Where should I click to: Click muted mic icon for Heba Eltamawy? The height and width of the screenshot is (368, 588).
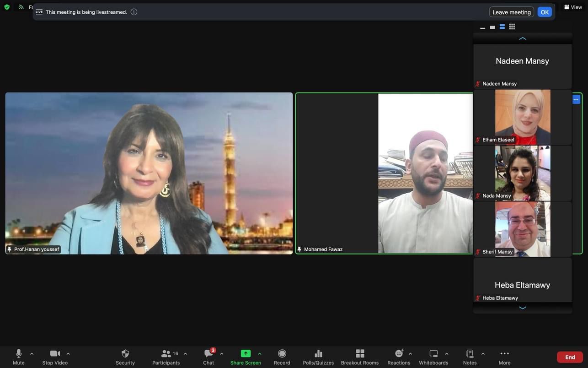click(478, 298)
